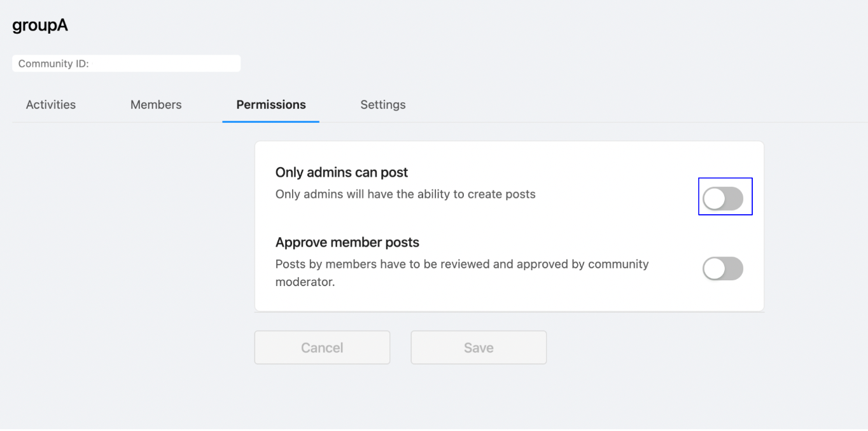868x431 pixels.
Task: Enable the Approve member posts switch
Action: (723, 269)
